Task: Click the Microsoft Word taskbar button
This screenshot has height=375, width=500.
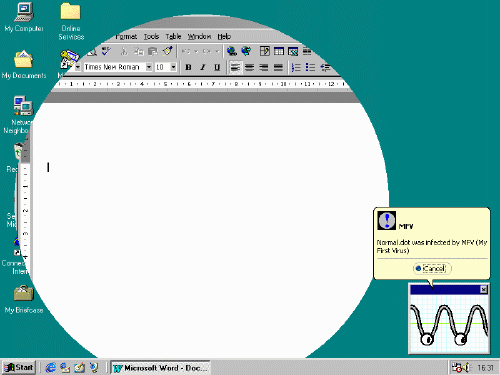Action: (x=160, y=368)
